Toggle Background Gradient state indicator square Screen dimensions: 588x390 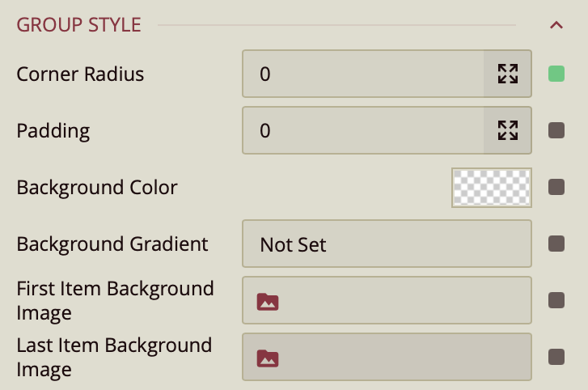[x=556, y=244]
